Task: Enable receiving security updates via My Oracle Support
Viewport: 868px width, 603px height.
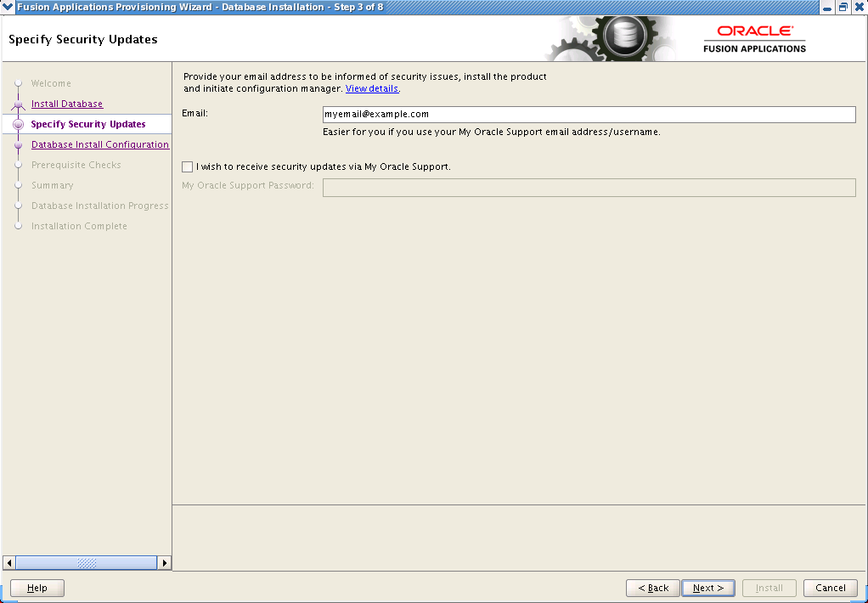Action: 187,166
